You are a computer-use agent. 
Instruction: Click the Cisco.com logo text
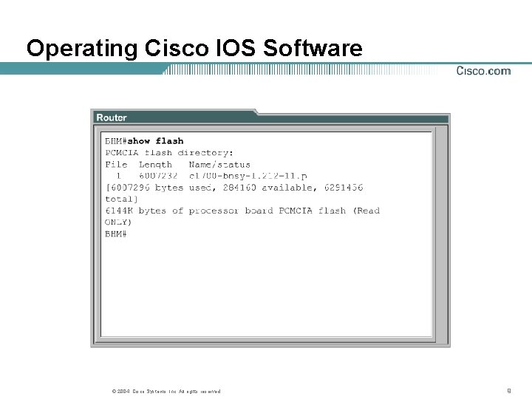(x=483, y=71)
